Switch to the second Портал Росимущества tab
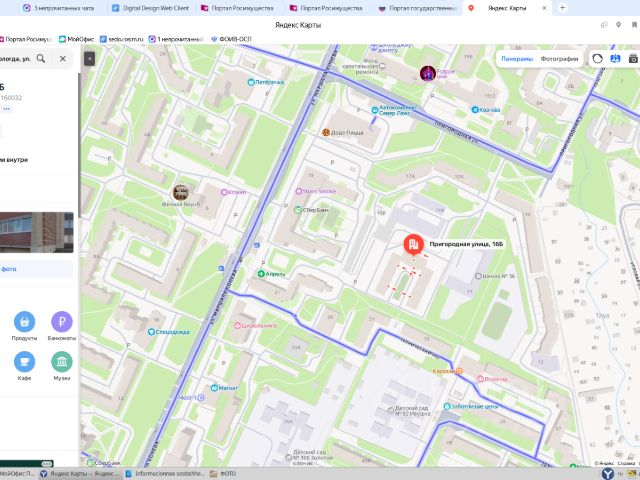This screenshot has height=480, width=640. click(x=326, y=8)
